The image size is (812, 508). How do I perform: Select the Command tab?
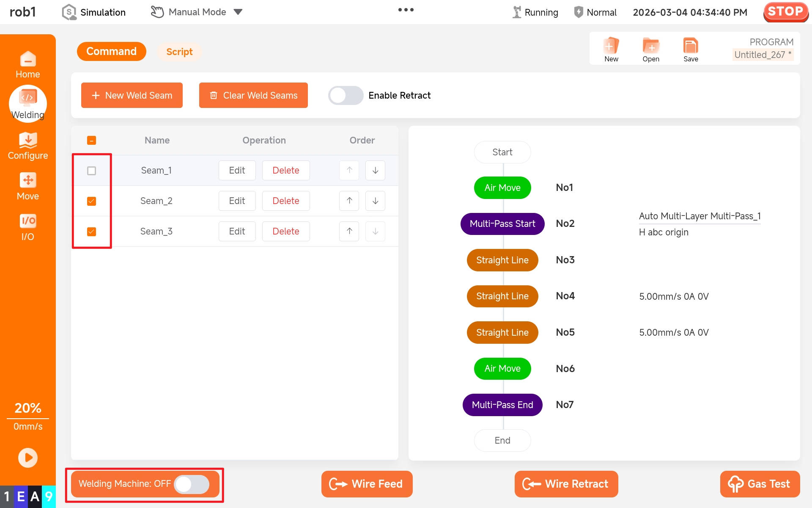point(112,51)
